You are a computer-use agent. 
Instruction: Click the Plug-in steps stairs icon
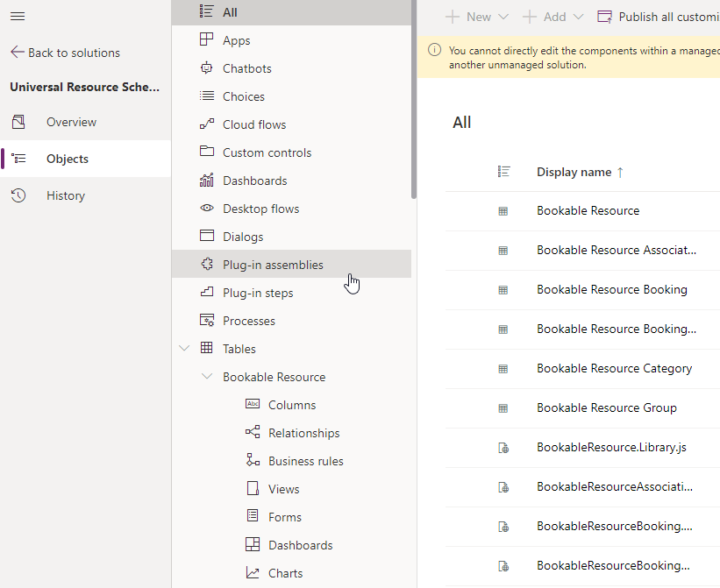(206, 292)
